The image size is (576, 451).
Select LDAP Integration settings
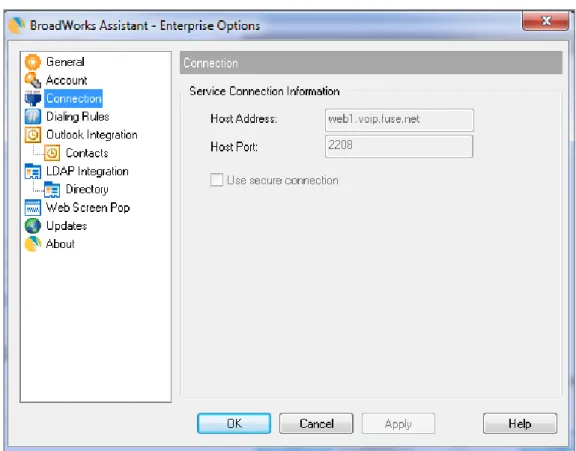pyautogui.click(x=87, y=172)
